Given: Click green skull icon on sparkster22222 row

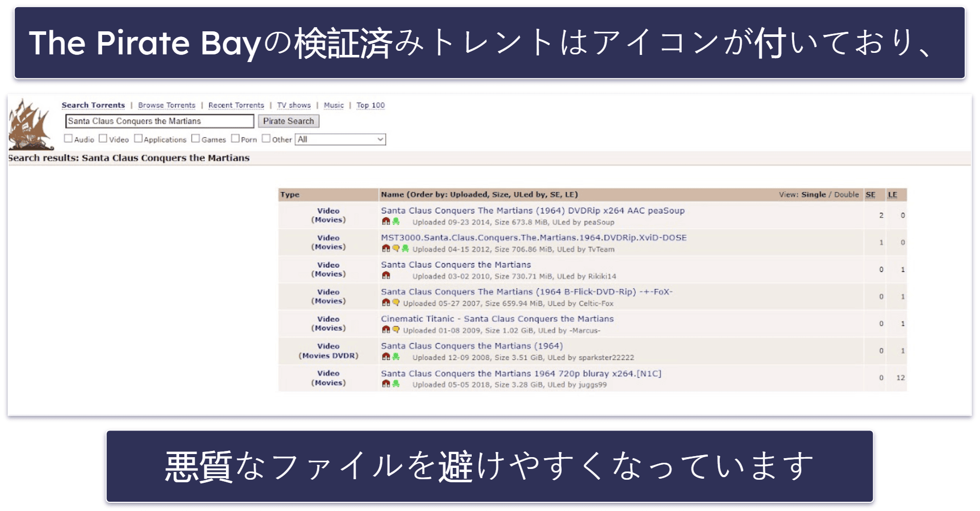Looking at the screenshot, I should click(396, 357).
